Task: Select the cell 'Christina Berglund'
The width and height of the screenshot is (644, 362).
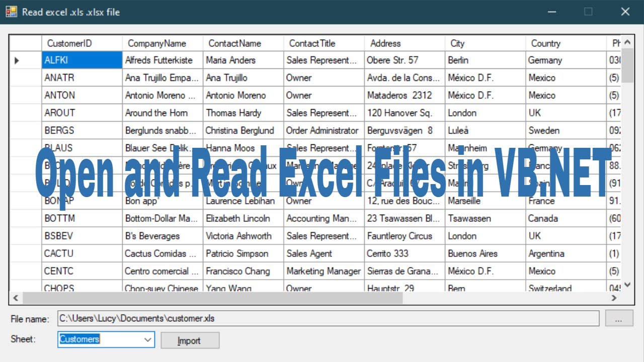Action: pyautogui.click(x=244, y=130)
